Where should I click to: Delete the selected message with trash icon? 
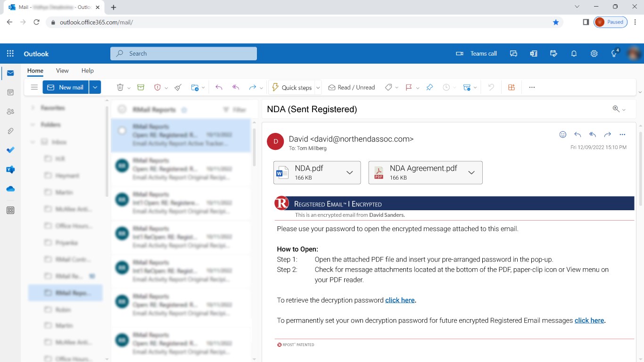[x=120, y=87]
